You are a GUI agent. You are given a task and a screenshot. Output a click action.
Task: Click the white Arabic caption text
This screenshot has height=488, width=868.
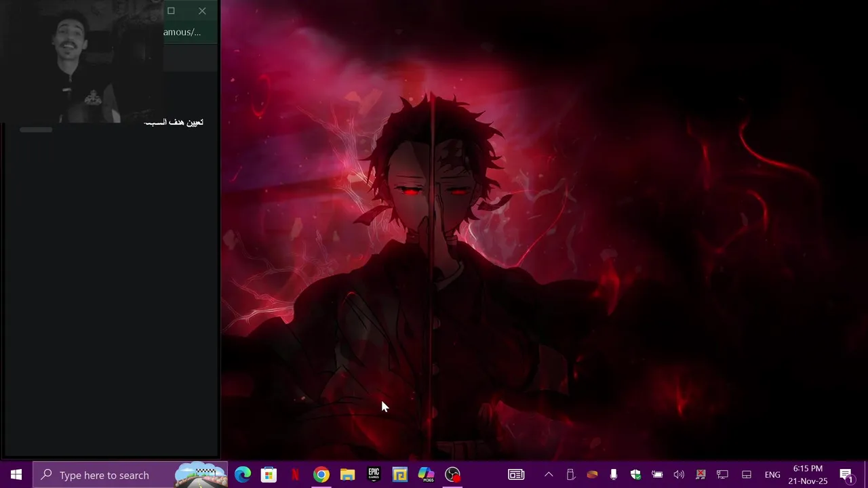[174, 122]
